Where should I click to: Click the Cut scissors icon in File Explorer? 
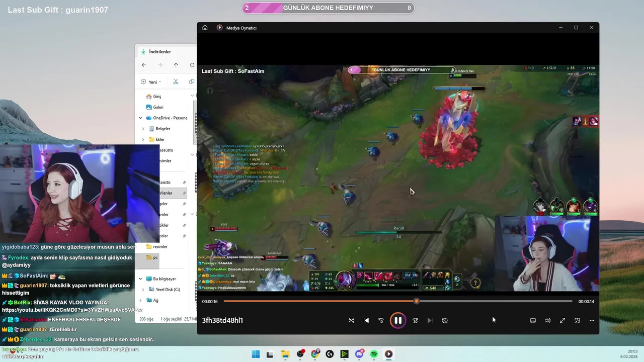click(176, 82)
